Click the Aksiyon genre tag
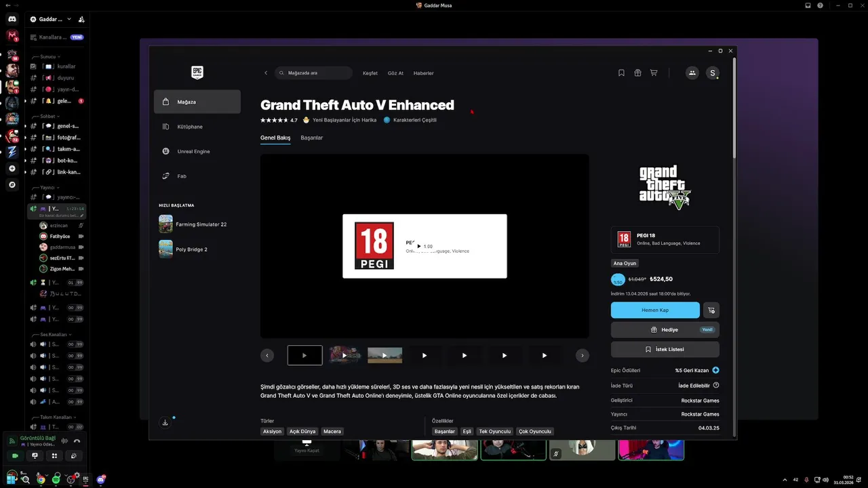This screenshot has width=868, height=488. [272, 432]
